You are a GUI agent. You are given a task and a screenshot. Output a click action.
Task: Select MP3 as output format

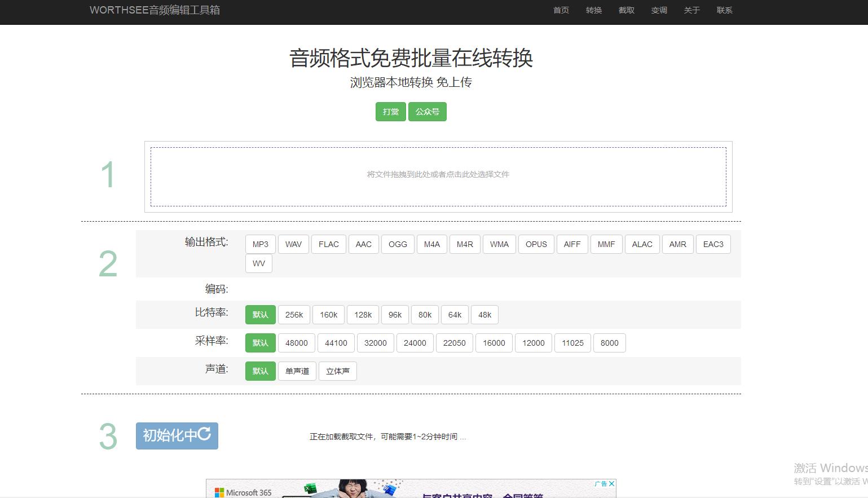(x=260, y=244)
